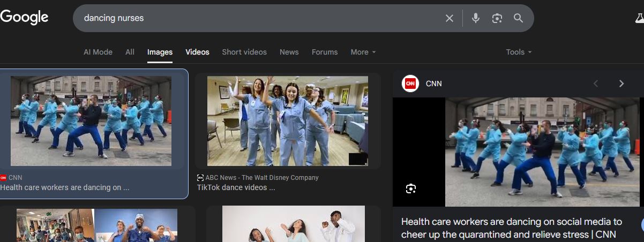Start voice search with microphone icon
Screen dimensions: 644x242
coord(475,18)
